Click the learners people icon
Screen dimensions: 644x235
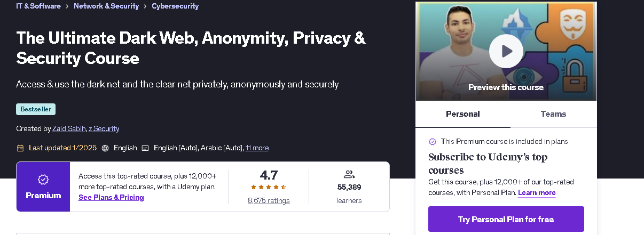tap(349, 174)
